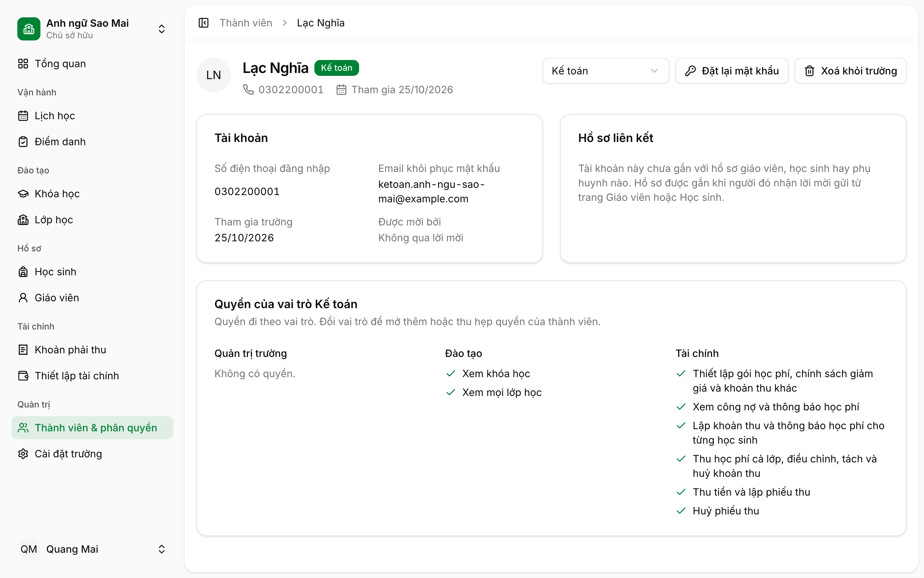Click the Thành viên & phân quyền users icon

click(x=23, y=427)
